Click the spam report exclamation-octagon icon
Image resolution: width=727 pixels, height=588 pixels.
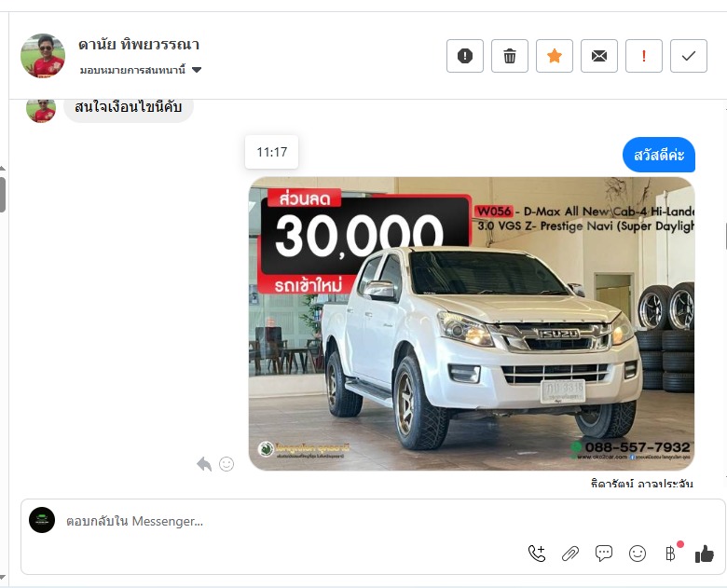(x=464, y=56)
